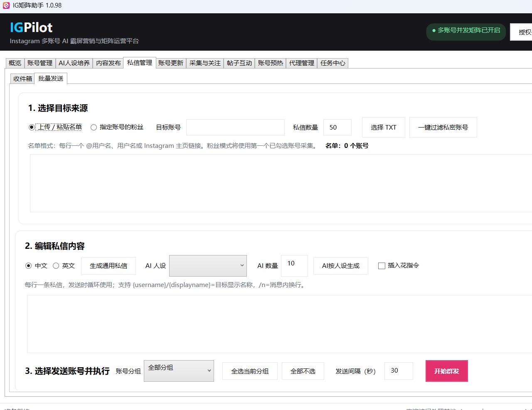Click inside the message content text area
The image size is (532, 410).
tap(279, 324)
